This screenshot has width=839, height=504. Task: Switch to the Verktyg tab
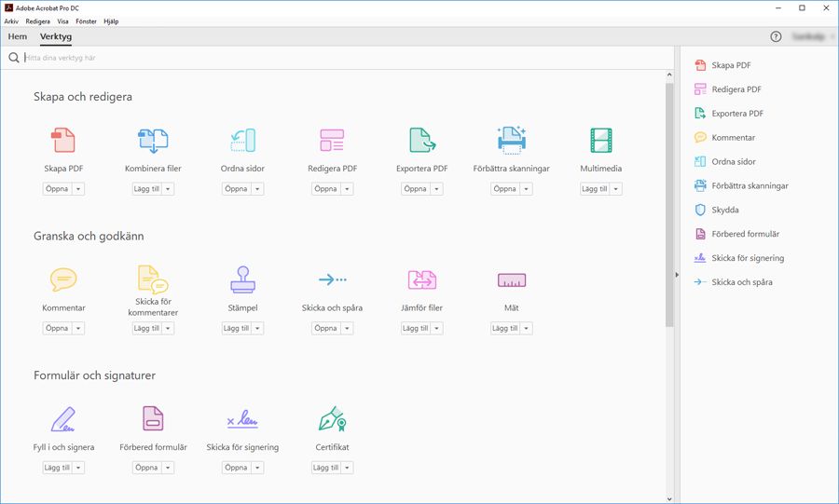(x=56, y=36)
